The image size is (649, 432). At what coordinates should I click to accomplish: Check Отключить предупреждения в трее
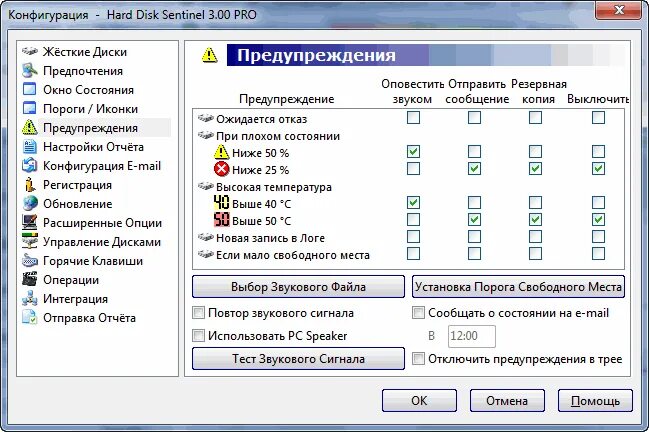click(x=418, y=359)
